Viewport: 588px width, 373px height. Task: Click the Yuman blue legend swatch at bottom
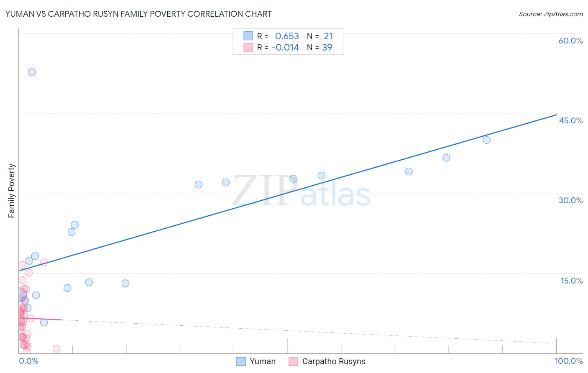[241, 361]
